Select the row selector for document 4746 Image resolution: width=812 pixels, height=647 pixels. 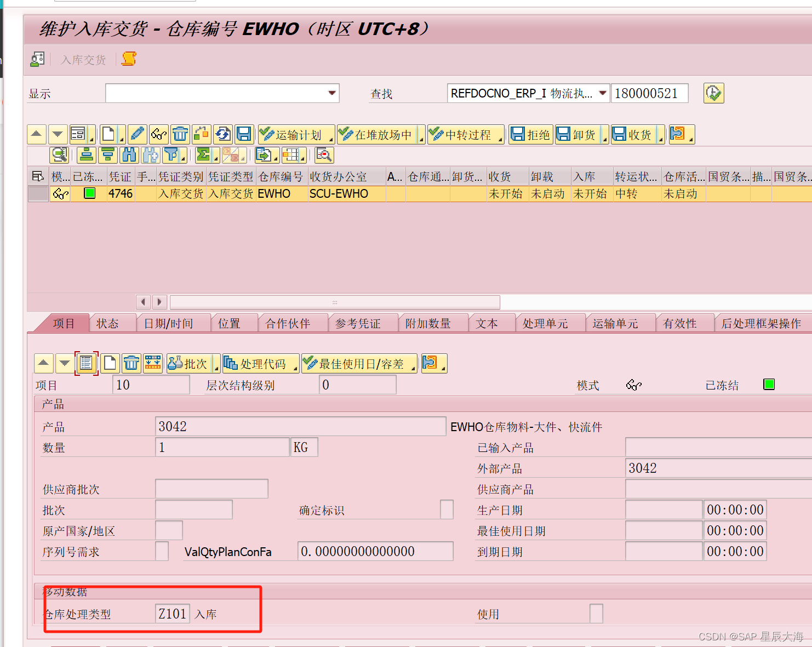38,193
